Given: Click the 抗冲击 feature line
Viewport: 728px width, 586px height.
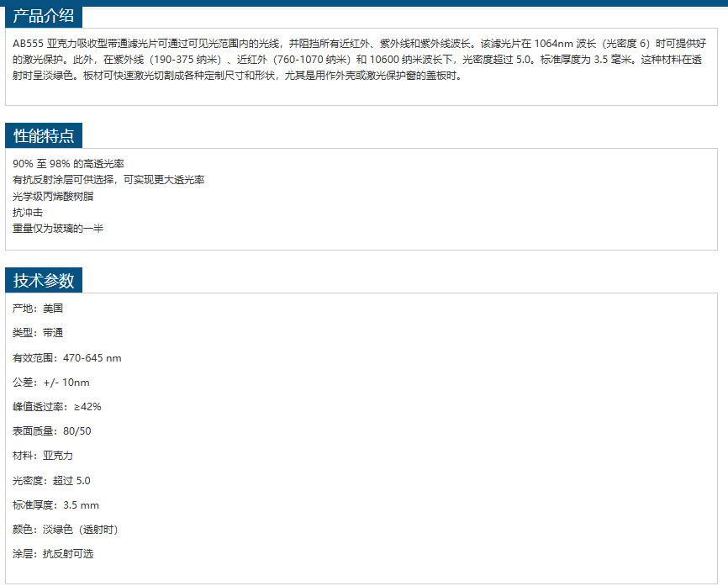Looking at the screenshot, I should click(28, 213).
